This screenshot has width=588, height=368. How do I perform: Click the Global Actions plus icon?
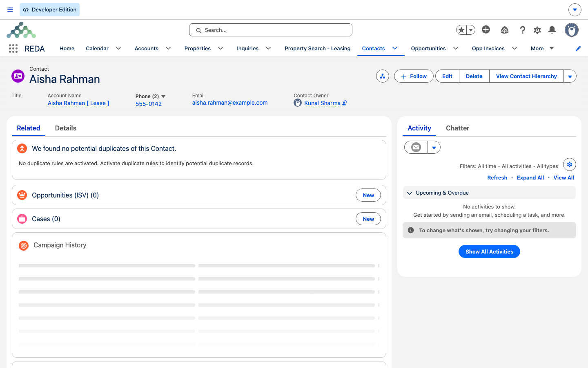tap(486, 29)
